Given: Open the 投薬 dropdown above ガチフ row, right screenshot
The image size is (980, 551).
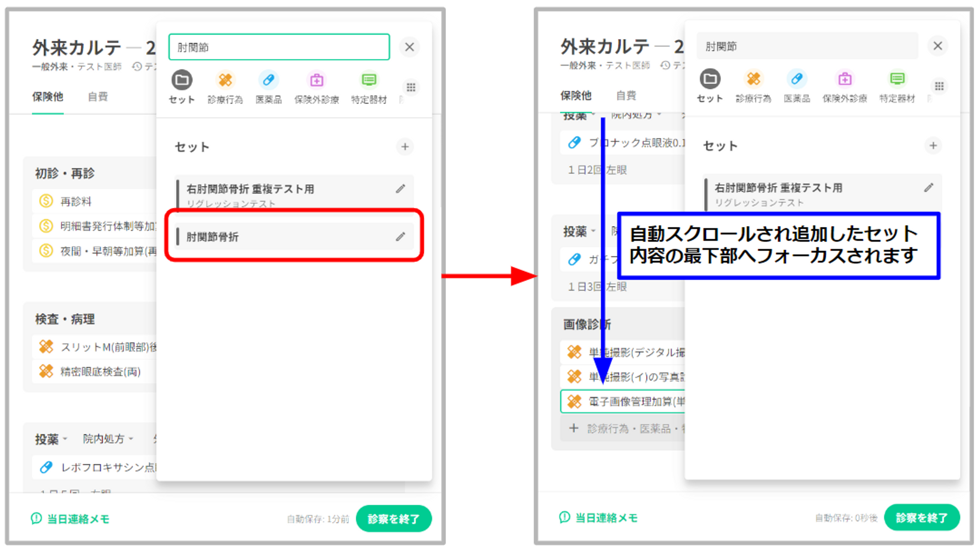Looking at the screenshot, I should tap(579, 231).
